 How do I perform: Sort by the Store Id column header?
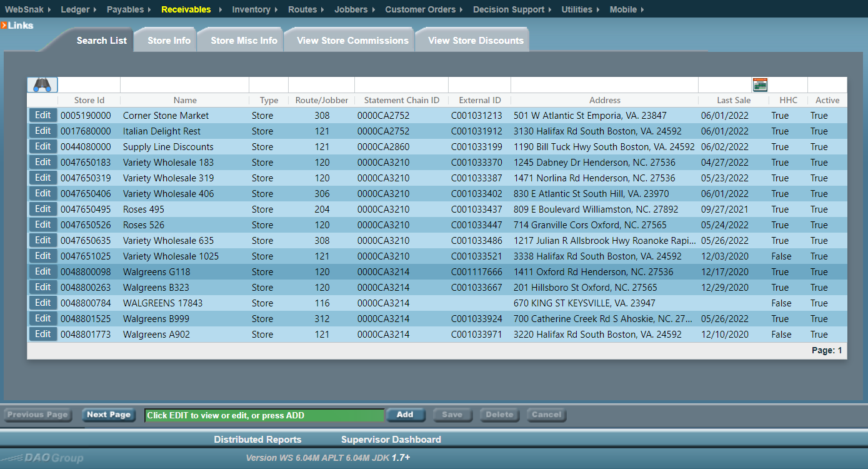89,100
